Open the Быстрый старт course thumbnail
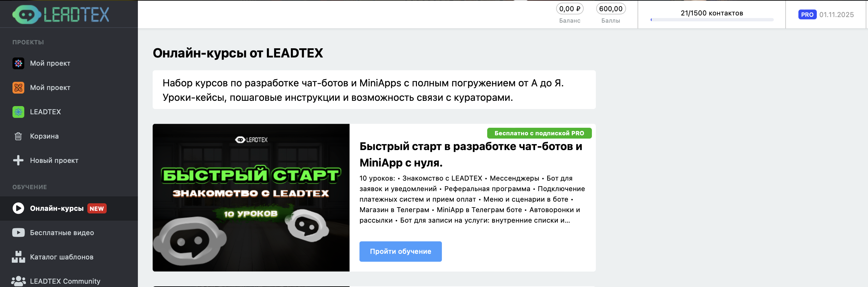 coord(251,198)
